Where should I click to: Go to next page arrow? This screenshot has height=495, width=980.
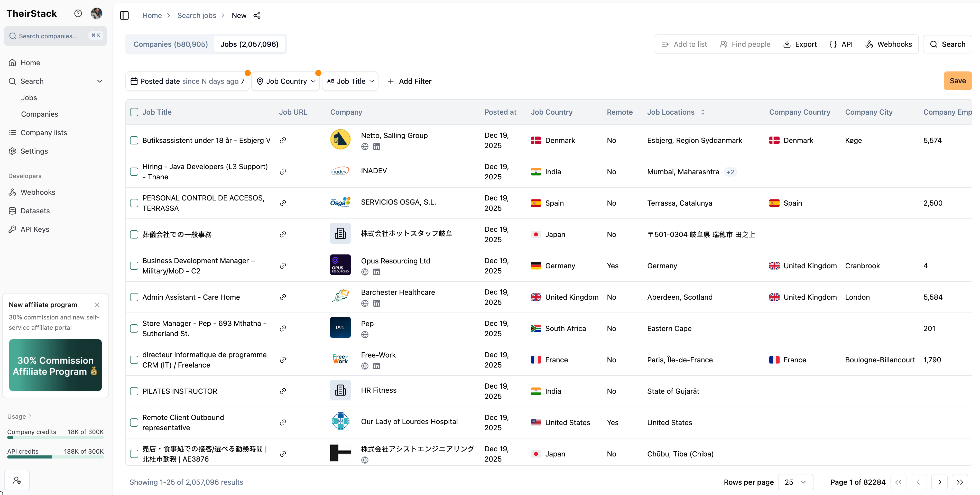(939, 482)
